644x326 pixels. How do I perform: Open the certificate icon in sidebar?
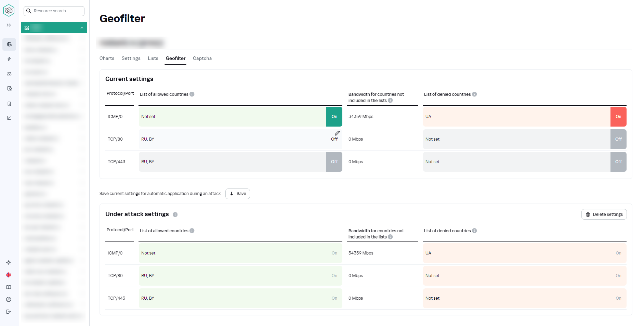tap(9, 89)
